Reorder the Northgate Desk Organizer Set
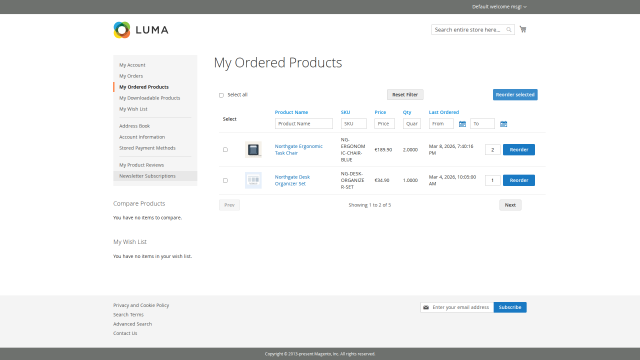This screenshot has height=360, width=640. point(519,180)
